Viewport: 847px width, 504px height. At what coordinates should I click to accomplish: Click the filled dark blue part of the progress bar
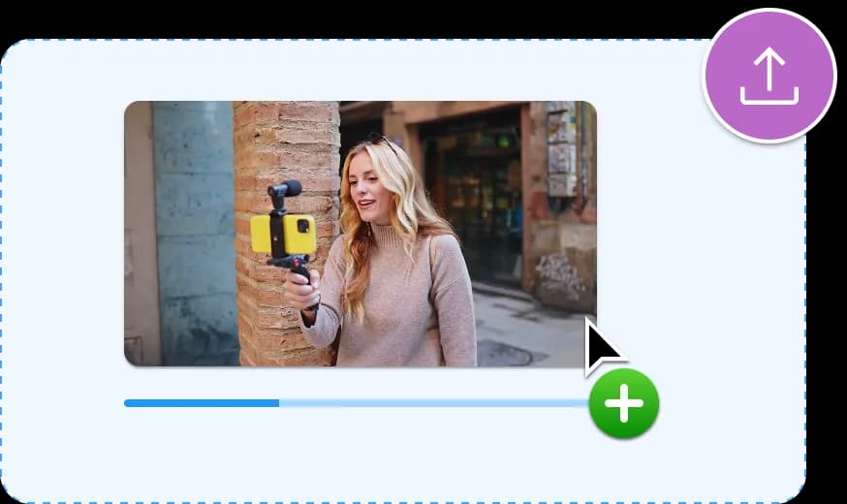click(201, 402)
